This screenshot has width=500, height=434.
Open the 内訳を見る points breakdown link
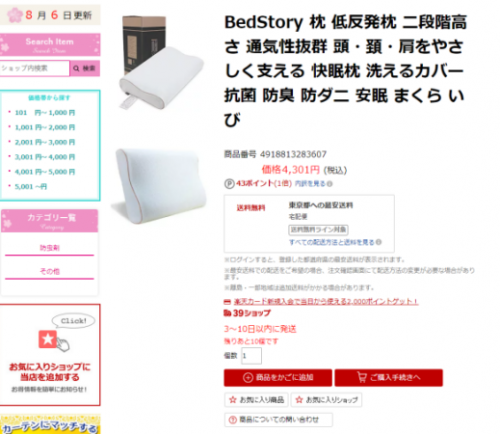pos(310,184)
